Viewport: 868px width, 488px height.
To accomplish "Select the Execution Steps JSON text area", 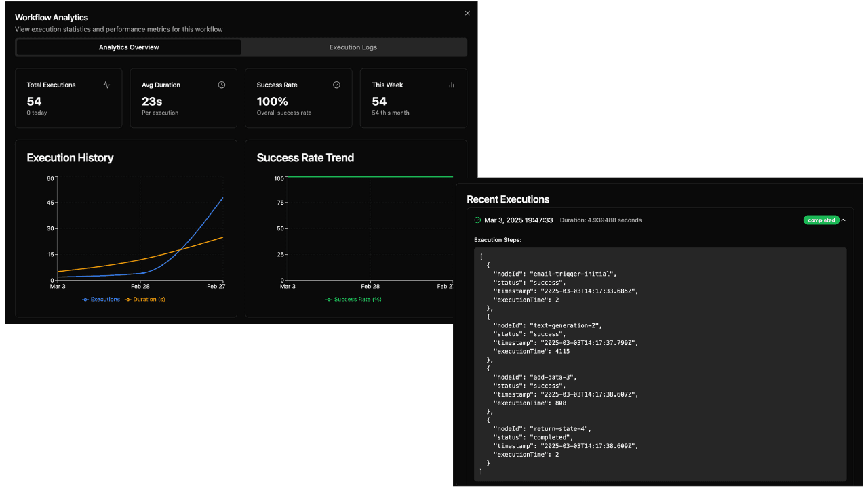I will pos(661,366).
